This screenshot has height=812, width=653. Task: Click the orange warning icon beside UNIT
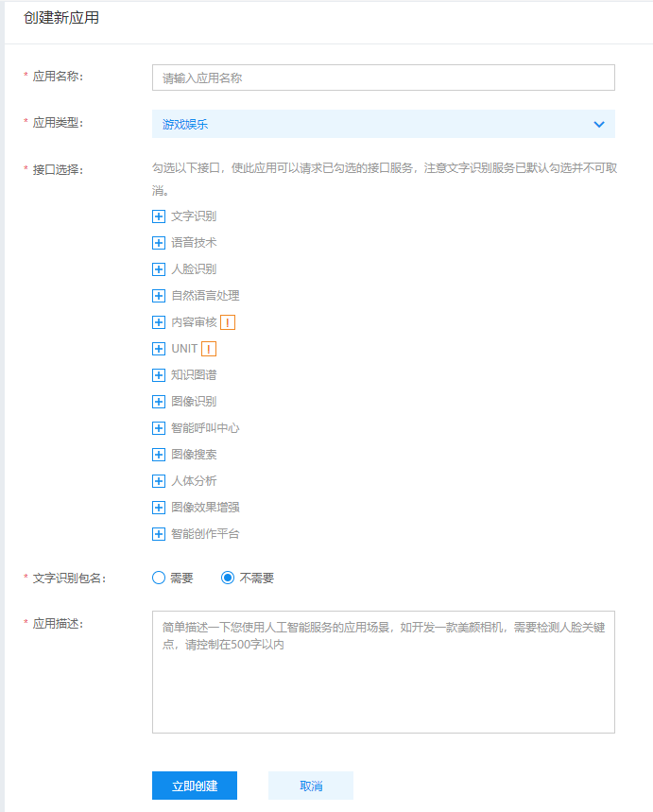point(209,349)
